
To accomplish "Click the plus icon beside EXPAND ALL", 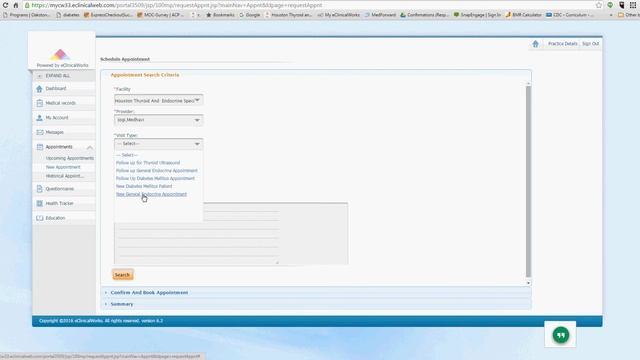I will (40, 76).
